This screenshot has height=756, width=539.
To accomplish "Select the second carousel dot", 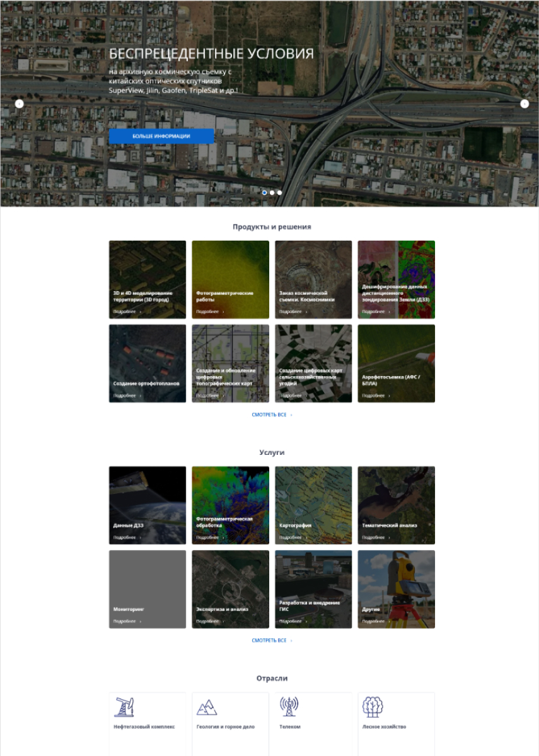I will click(272, 192).
